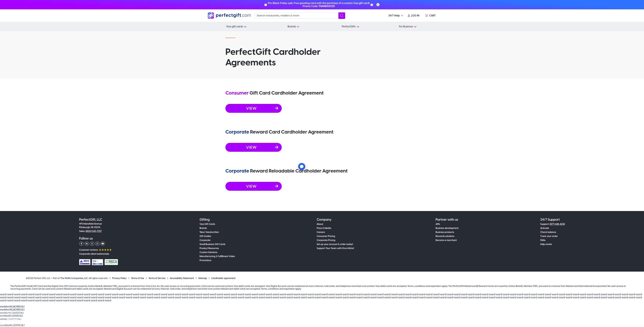Click the five-star customer rating
The height and width of the screenshot is (327, 644).
pos(105,250)
